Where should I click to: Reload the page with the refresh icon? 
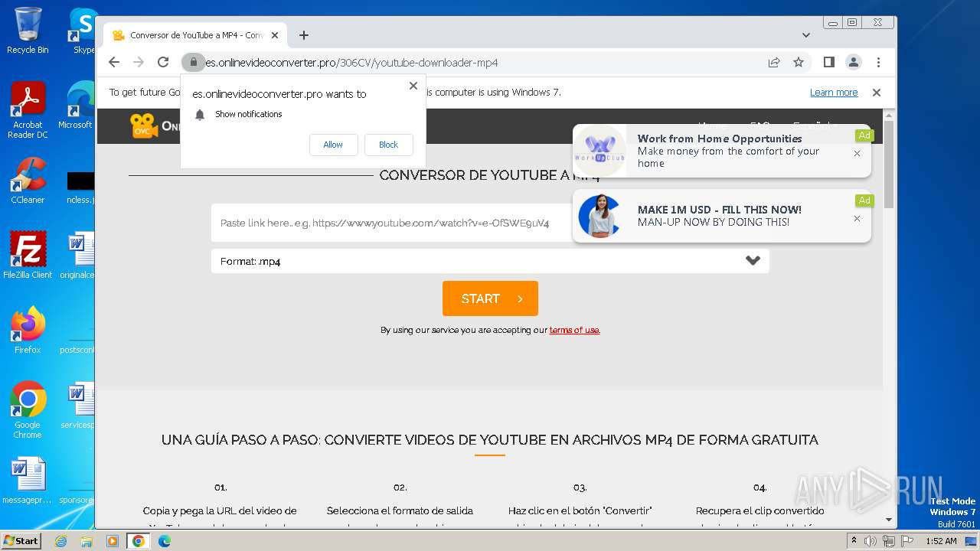tap(163, 62)
